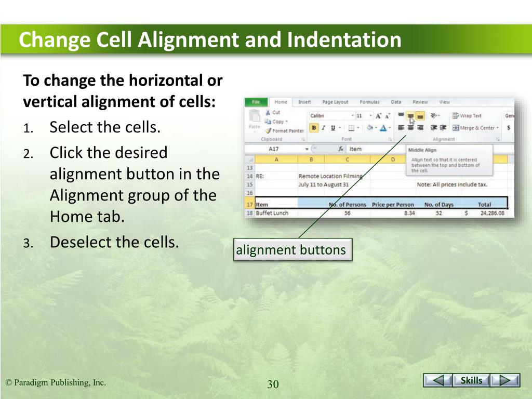Go to previous slide with left arrow
Screen dimensions: 532x399
pyautogui.click(x=437, y=380)
